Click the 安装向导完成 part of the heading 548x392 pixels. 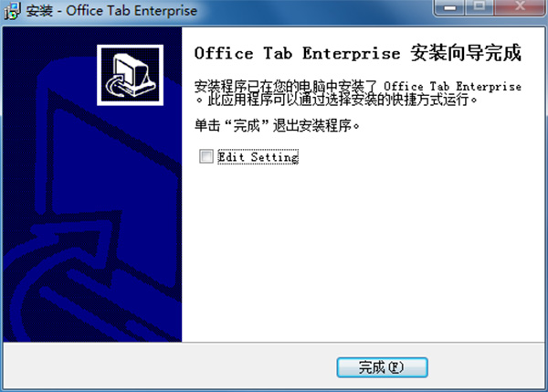tap(466, 54)
